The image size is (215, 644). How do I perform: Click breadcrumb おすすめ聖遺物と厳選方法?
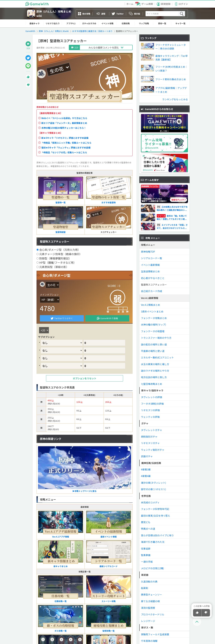coord(92,31)
